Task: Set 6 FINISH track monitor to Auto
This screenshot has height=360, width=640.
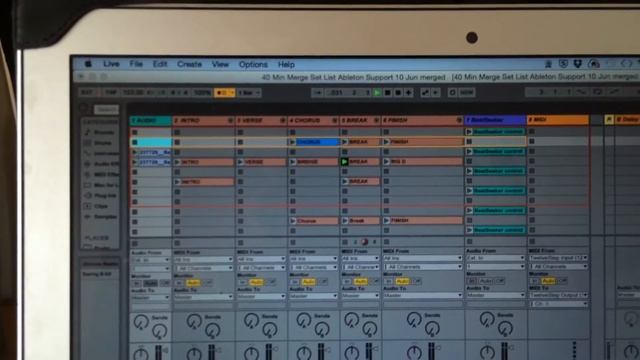Action: [402, 281]
